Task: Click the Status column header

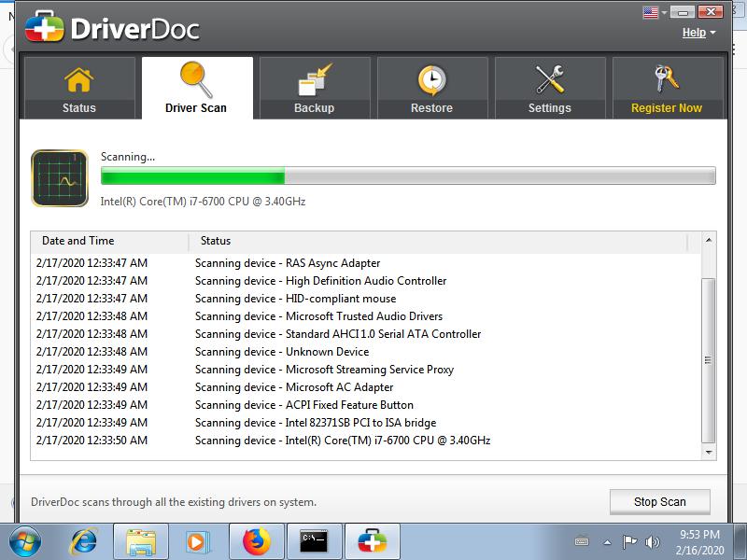Action: [438, 241]
